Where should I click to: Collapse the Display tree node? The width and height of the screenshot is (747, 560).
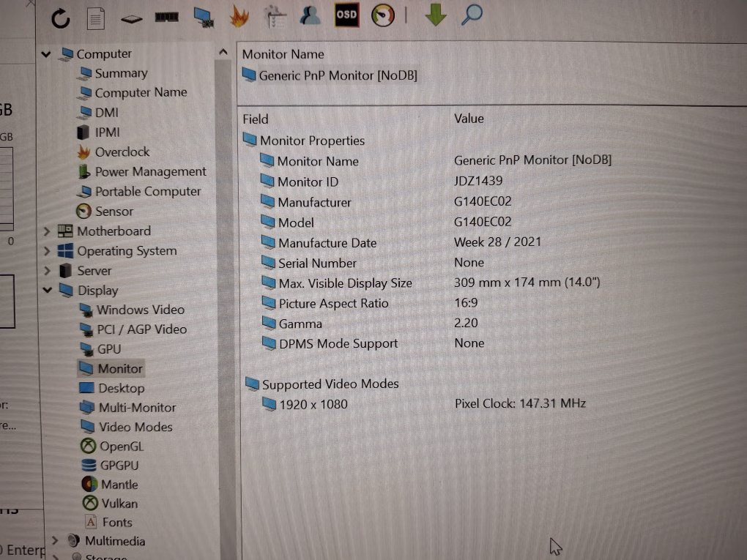point(47,290)
